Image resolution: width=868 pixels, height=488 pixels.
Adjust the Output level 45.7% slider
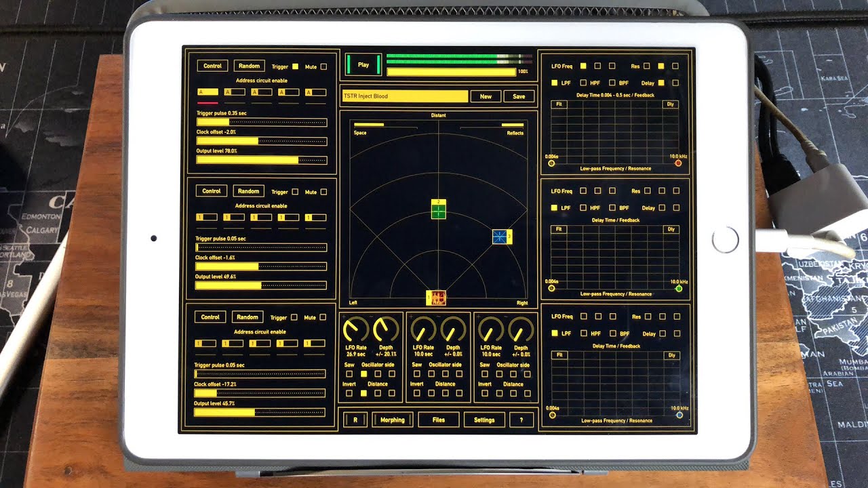tap(260, 412)
